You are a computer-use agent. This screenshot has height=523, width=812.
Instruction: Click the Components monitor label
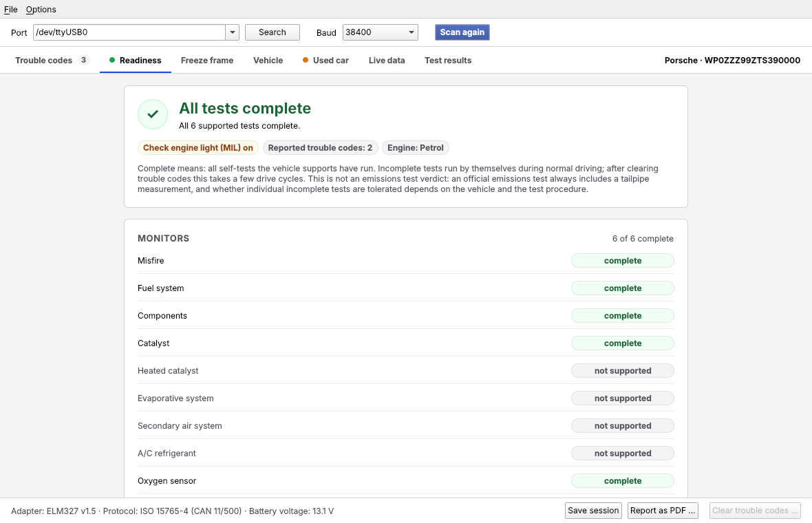click(x=162, y=316)
